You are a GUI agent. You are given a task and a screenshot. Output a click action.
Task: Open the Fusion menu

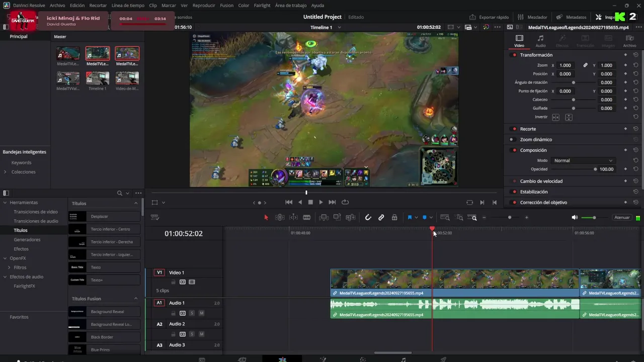(x=226, y=6)
